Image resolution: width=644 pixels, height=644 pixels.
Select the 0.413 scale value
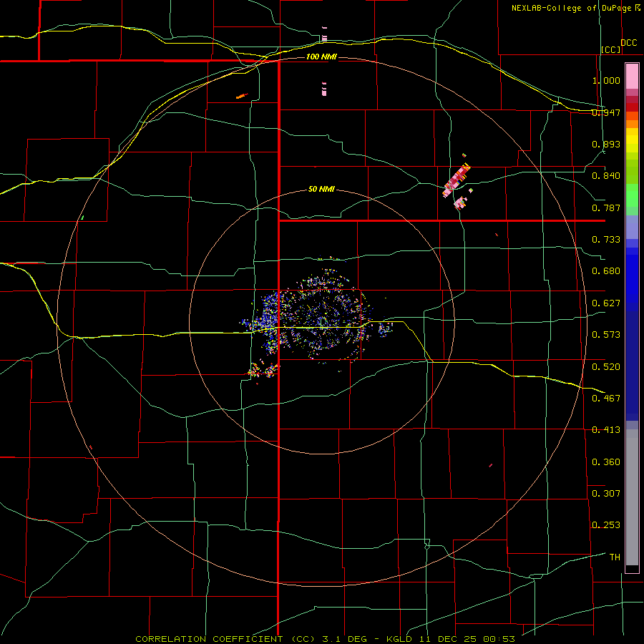tap(606, 430)
